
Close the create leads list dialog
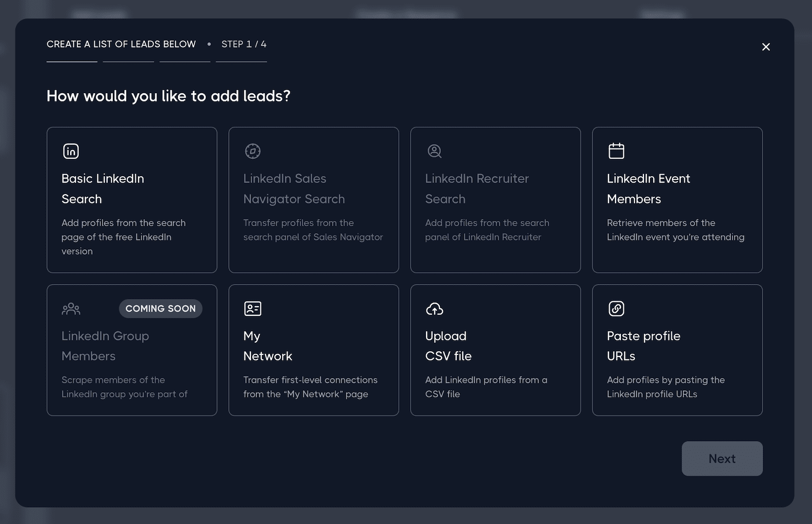point(766,47)
